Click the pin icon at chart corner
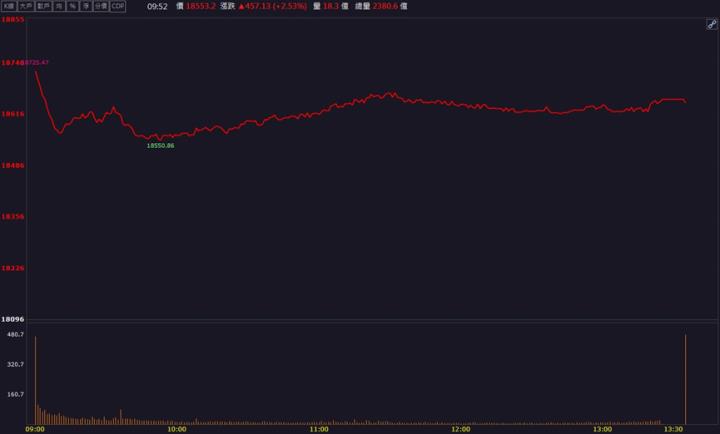 coord(711,24)
